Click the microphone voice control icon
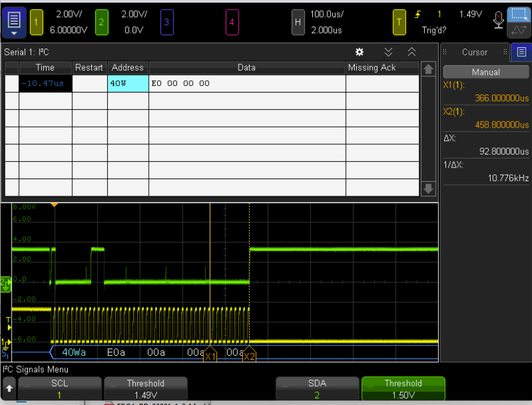 tap(498, 20)
